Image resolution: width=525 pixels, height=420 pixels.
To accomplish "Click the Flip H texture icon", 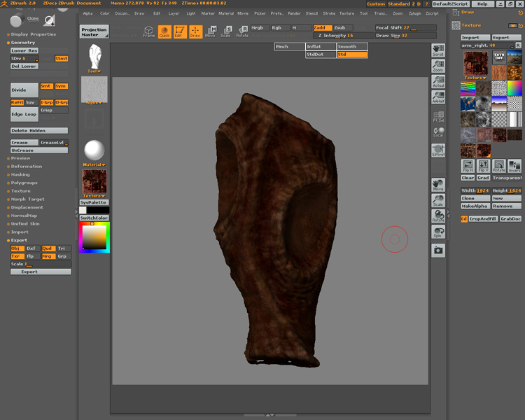I will click(468, 166).
